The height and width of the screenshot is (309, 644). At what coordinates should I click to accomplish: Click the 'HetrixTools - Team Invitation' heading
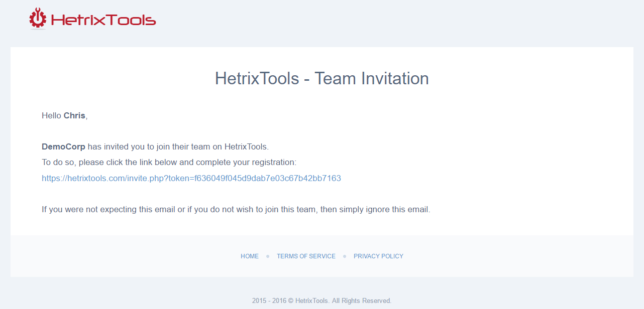322,79
